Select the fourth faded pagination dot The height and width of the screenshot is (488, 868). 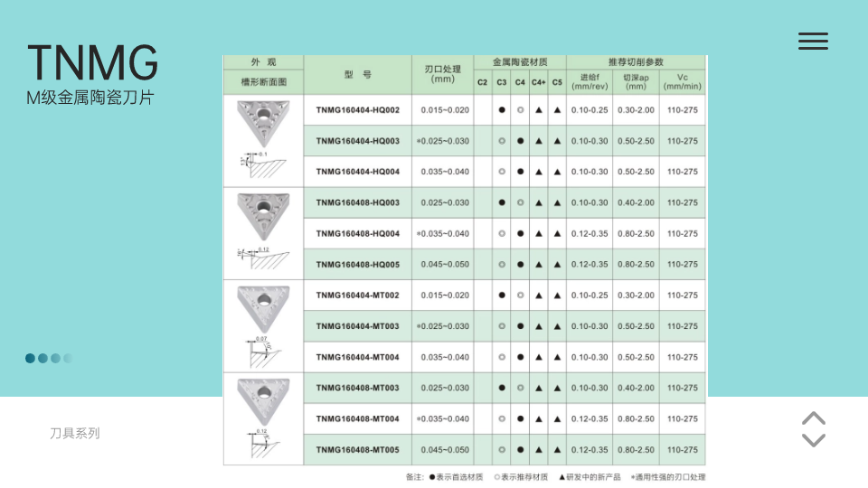[67, 358]
